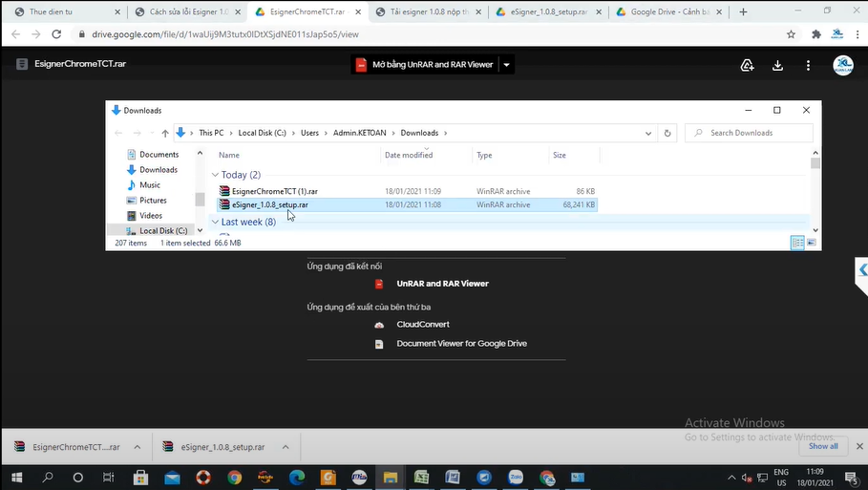Screen dimensions: 868x490
Task: Switch Explorer to details view
Action: (x=797, y=243)
